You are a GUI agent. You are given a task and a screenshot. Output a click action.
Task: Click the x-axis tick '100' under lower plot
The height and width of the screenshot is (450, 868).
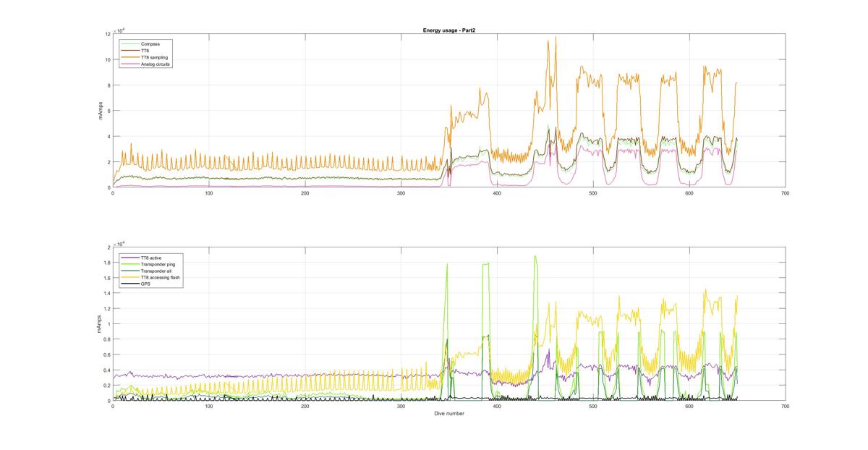coord(209,407)
